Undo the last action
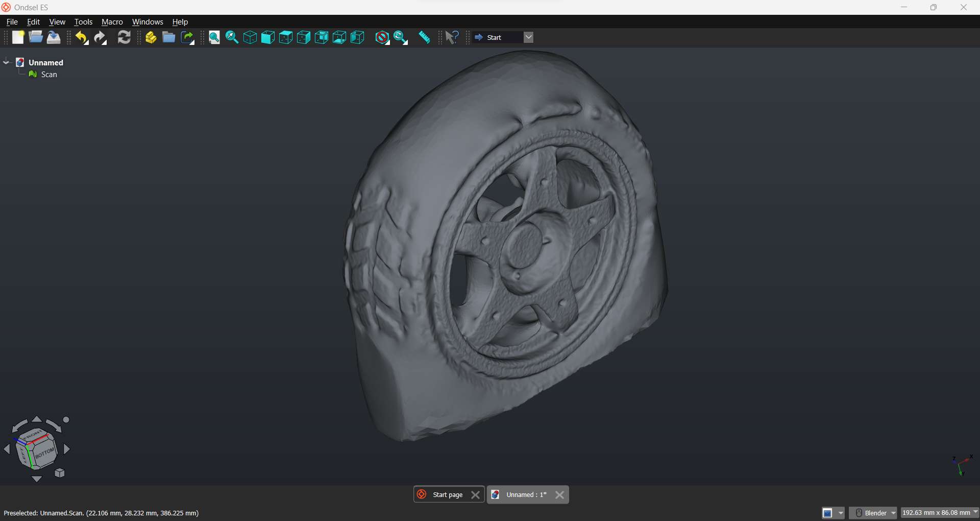Viewport: 980px width, 521px height. point(82,37)
